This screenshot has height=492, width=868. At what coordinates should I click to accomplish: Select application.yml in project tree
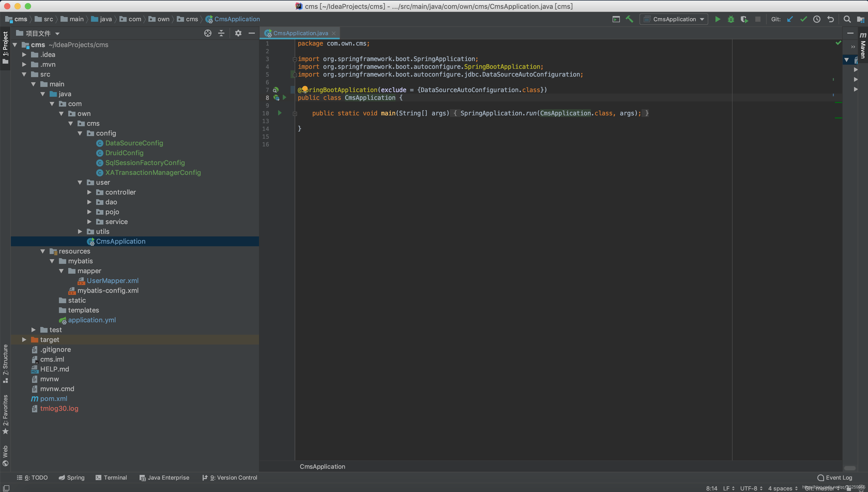click(x=92, y=320)
